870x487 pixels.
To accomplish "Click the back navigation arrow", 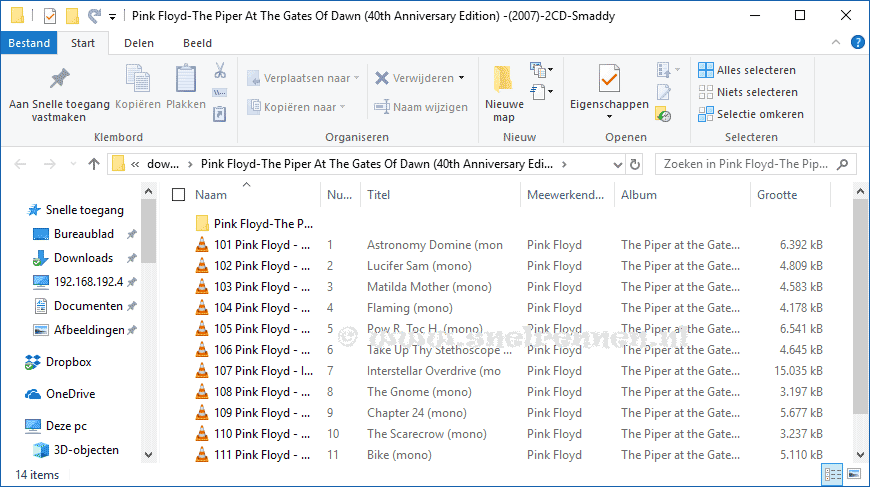I will [x=21, y=164].
